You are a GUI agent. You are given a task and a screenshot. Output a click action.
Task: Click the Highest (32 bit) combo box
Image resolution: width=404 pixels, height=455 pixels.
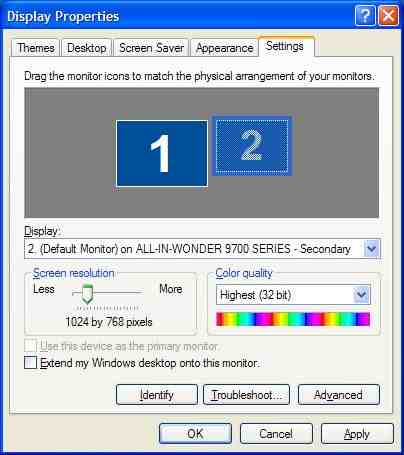tap(293, 295)
